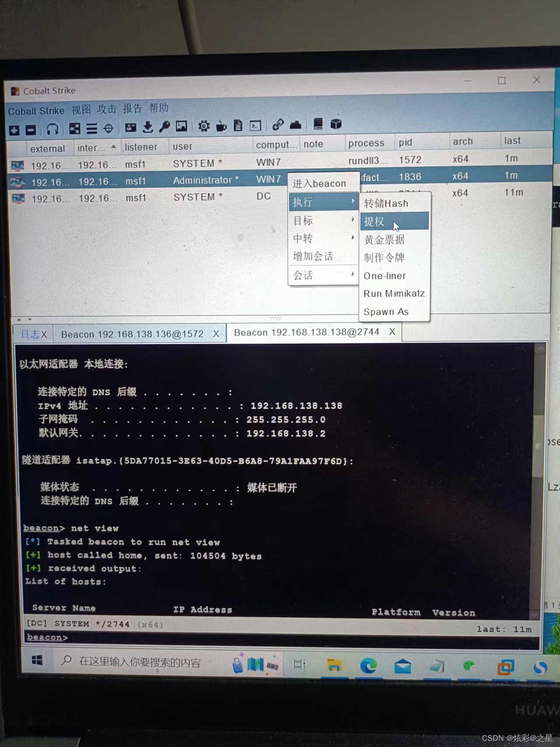The image size is (560, 747).
Task: Open the Windows Start menu
Action: (38, 660)
